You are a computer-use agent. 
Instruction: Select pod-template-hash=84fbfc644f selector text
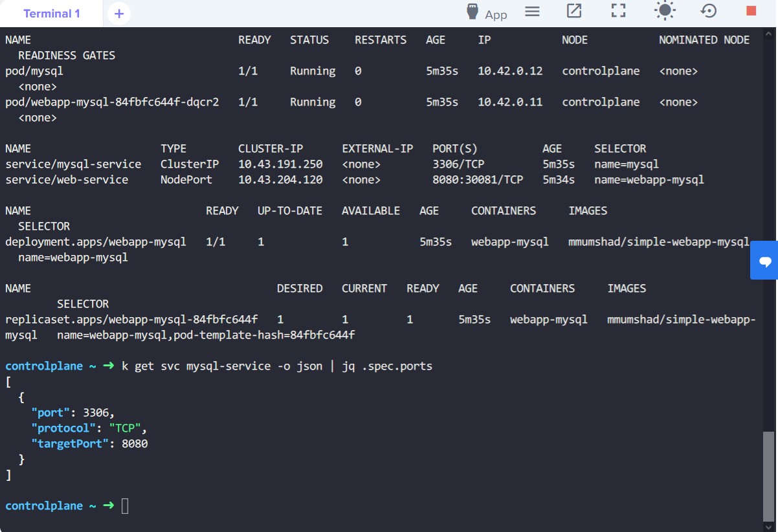tap(264, 335)
